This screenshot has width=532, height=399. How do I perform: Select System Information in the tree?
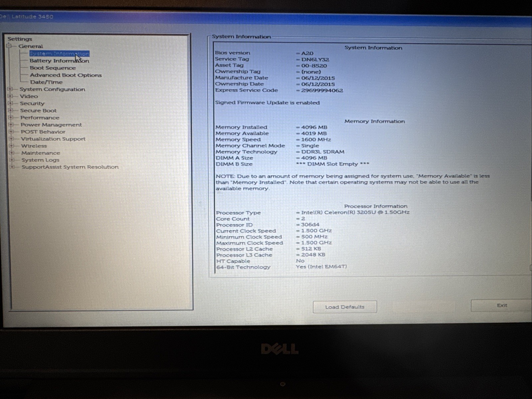(59, 54)
